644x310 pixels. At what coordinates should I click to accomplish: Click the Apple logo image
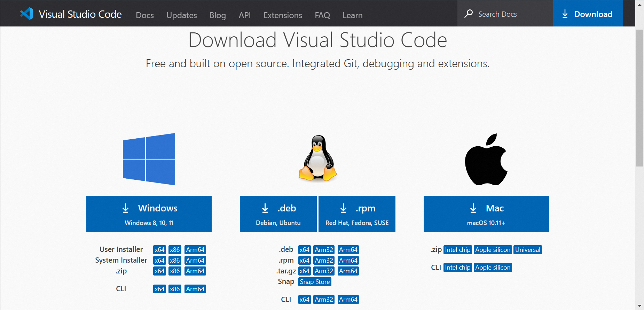486,160
